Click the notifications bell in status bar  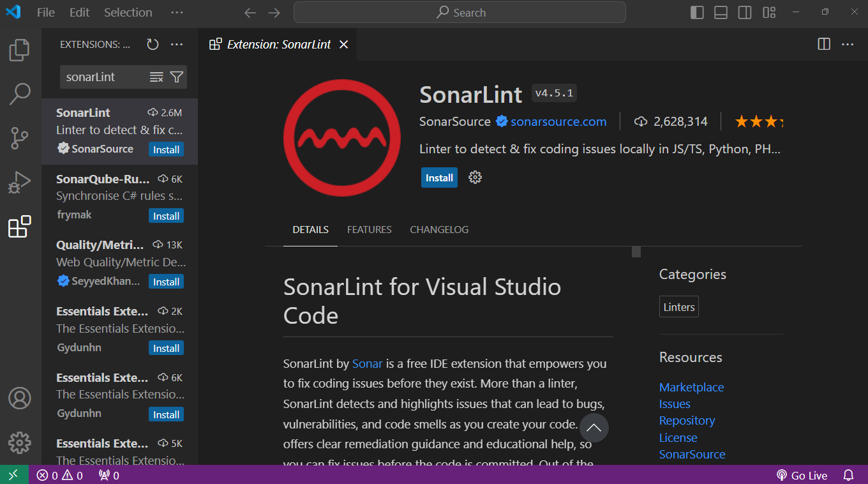point(848,475)
